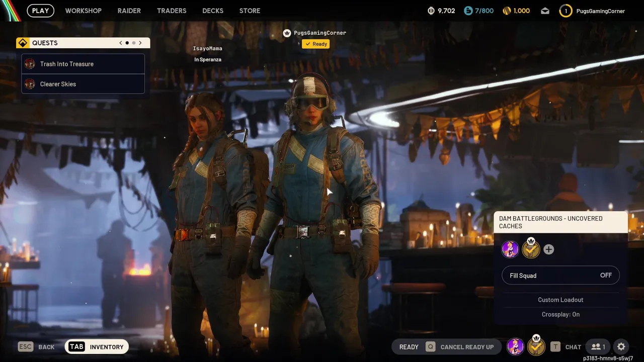
Task: Click the ESC Back button
Action: tap(36, 346)
